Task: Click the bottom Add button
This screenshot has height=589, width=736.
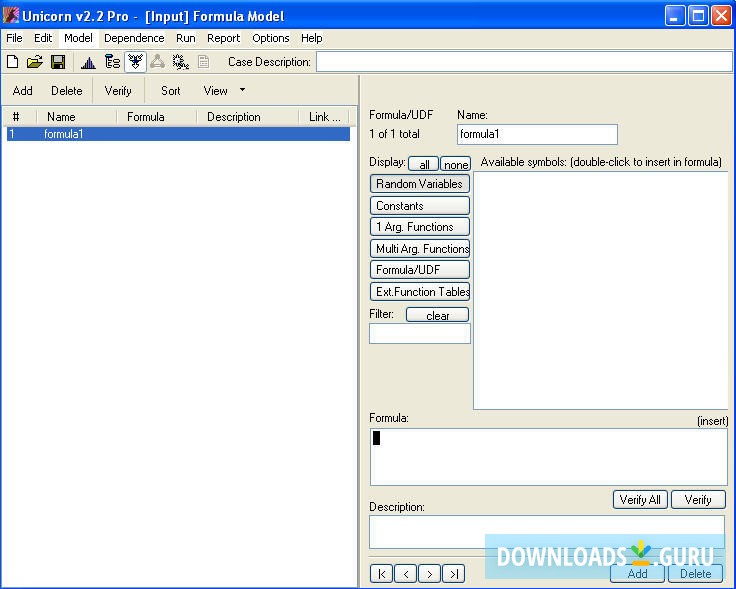Action: coord(637,574)
